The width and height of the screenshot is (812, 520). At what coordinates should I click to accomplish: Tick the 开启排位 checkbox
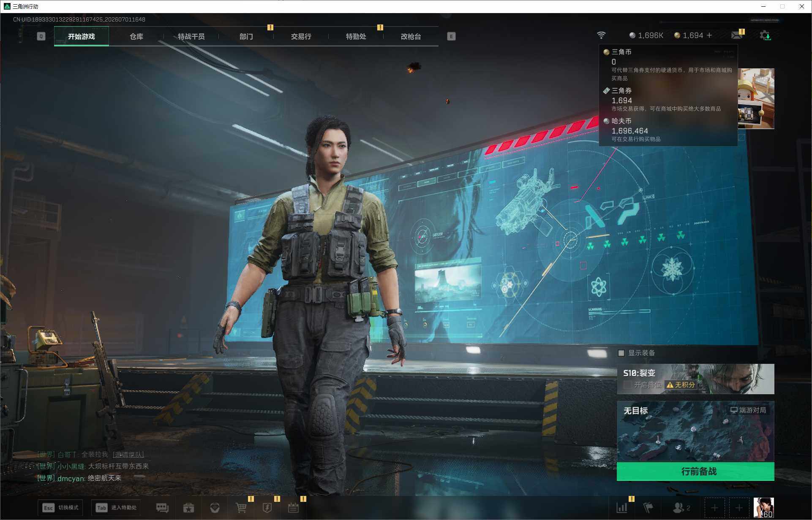[628, 385]
